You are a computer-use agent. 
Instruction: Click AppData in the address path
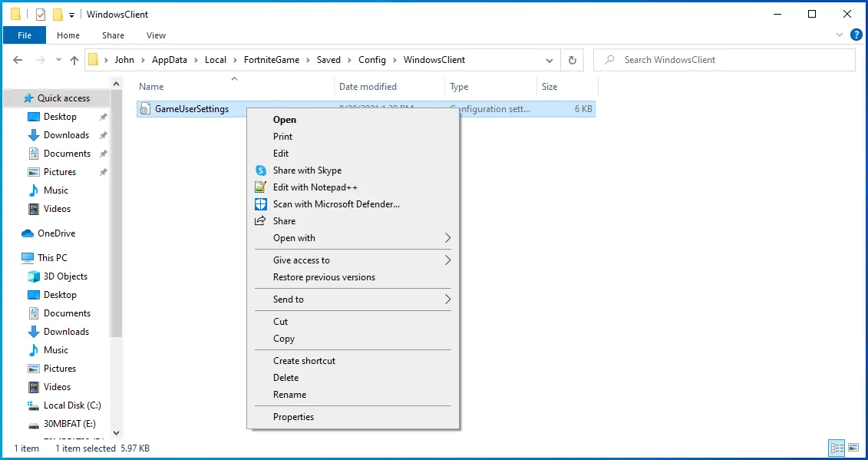click(x=170, y=60)
